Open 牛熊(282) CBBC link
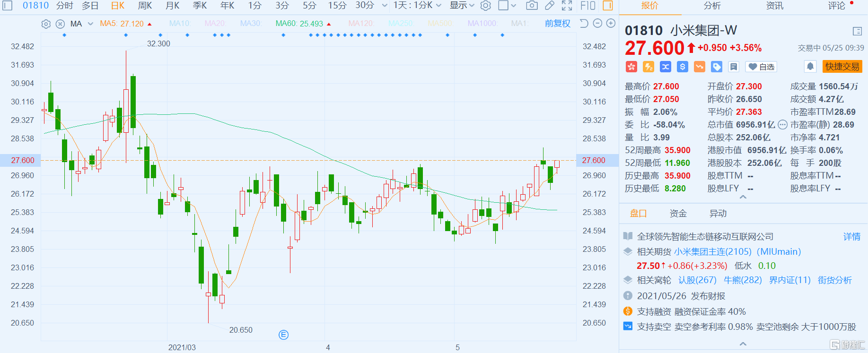 (743, 280)
